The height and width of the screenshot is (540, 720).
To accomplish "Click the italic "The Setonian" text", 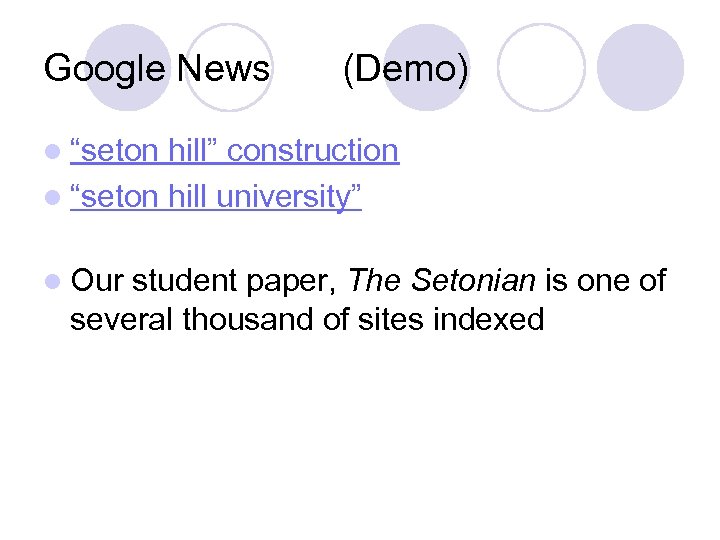I will (x=442, y=282).
